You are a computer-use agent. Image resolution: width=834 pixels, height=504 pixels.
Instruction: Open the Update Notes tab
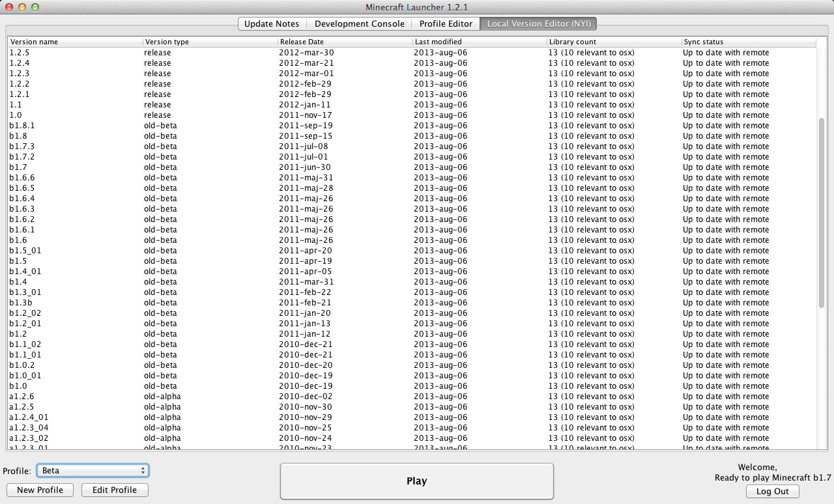272,23
